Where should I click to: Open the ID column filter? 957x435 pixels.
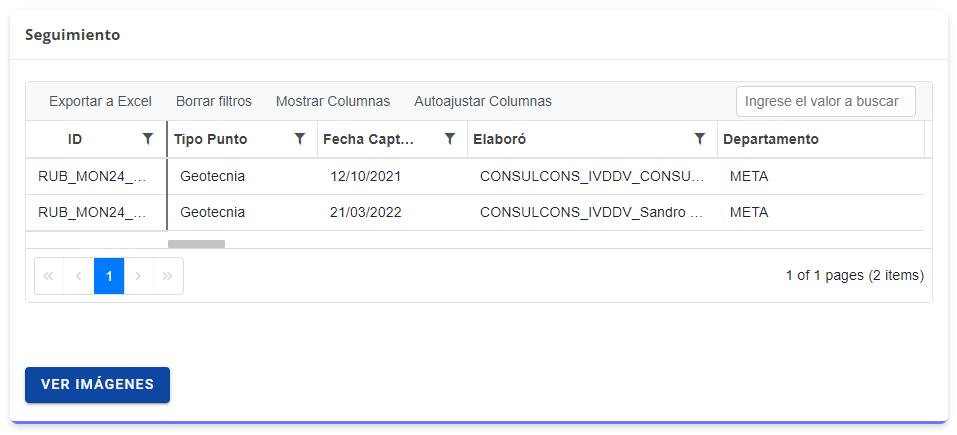click(148, 139)
